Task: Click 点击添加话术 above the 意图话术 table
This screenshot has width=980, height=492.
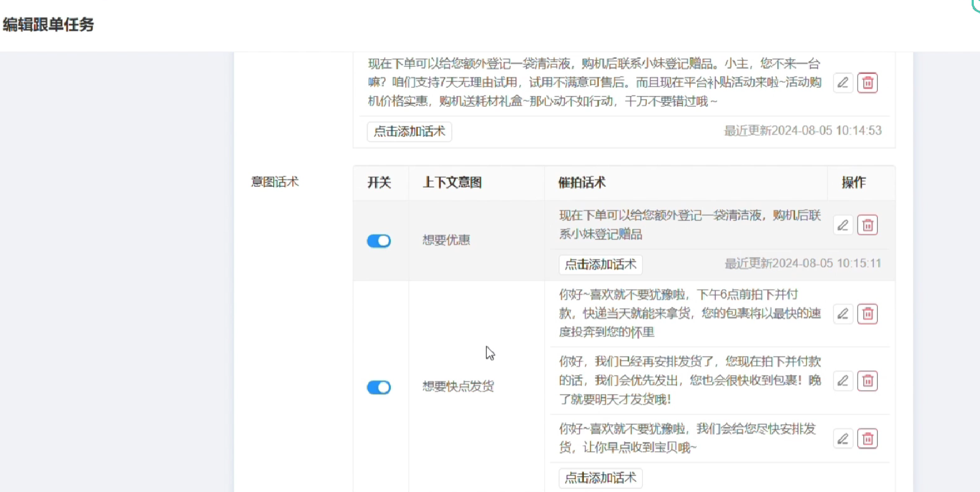Action: click(409, 131)
